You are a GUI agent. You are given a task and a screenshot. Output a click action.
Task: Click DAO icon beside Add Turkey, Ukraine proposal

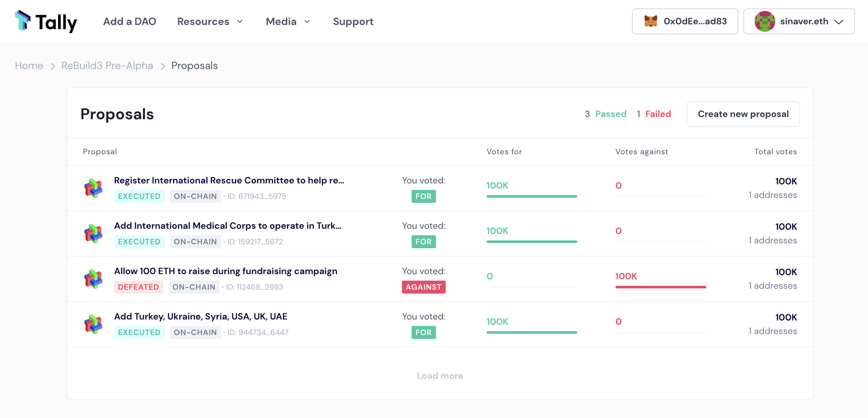pyautogui.click(x=93, y=324)
